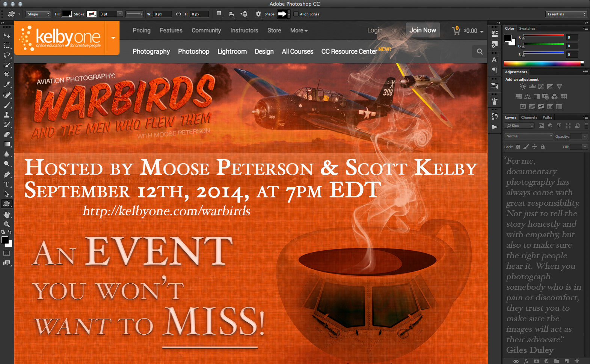
Task: Open the Shape tool mode dropdown
Action: coord(38,14)
